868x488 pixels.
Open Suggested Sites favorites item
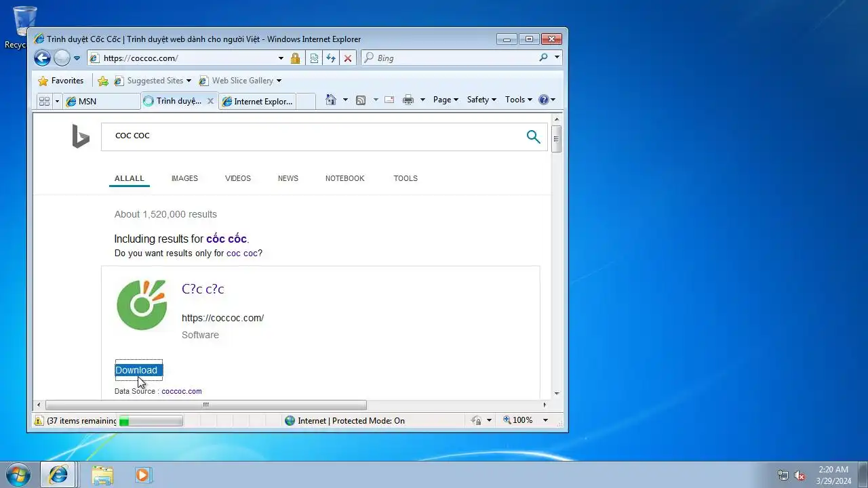coord(153,81)
